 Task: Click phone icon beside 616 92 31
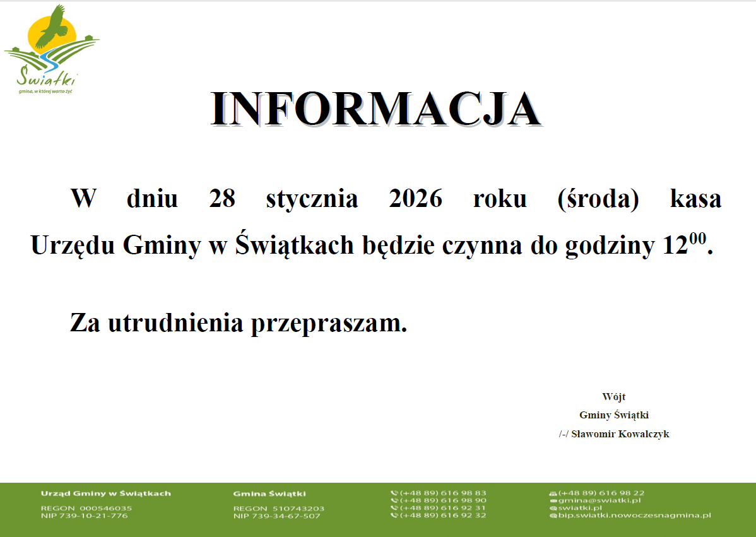394,508
